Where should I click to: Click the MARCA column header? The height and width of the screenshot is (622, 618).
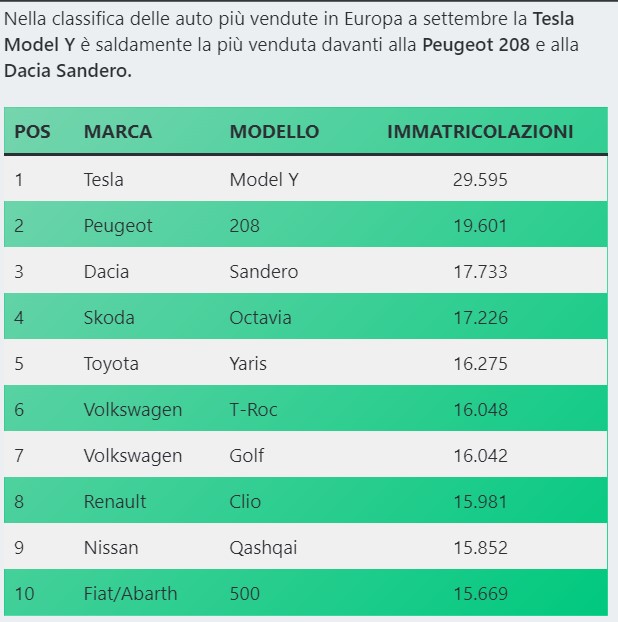118,132
